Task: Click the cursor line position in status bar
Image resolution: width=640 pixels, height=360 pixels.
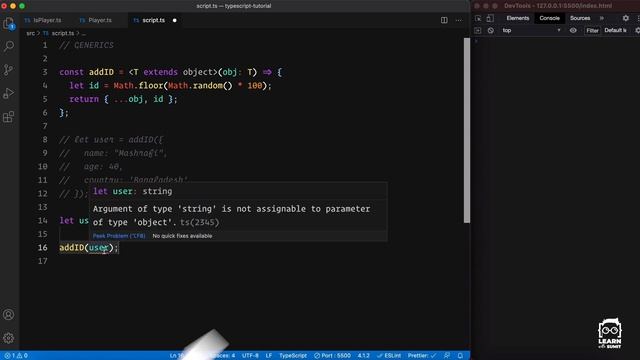Action: click(x=176, y=356)
